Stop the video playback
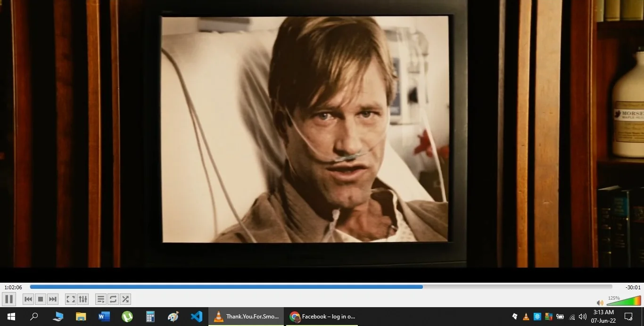The image size is (644, 326). 41,299
